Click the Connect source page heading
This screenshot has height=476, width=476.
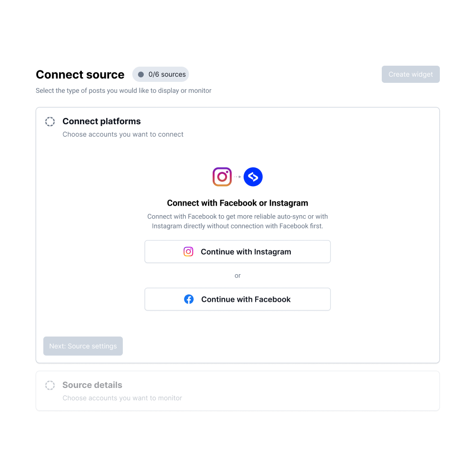click(80, 75)
